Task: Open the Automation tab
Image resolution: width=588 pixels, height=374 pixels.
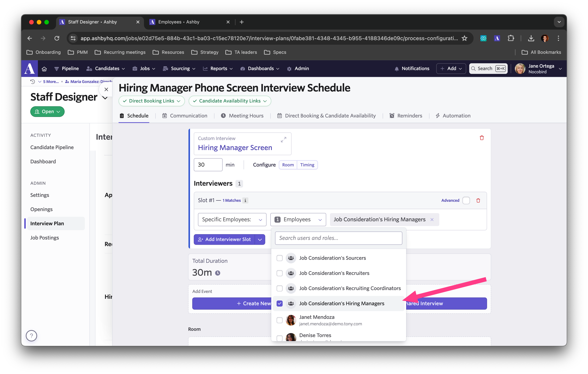Action: coord(453,116)
